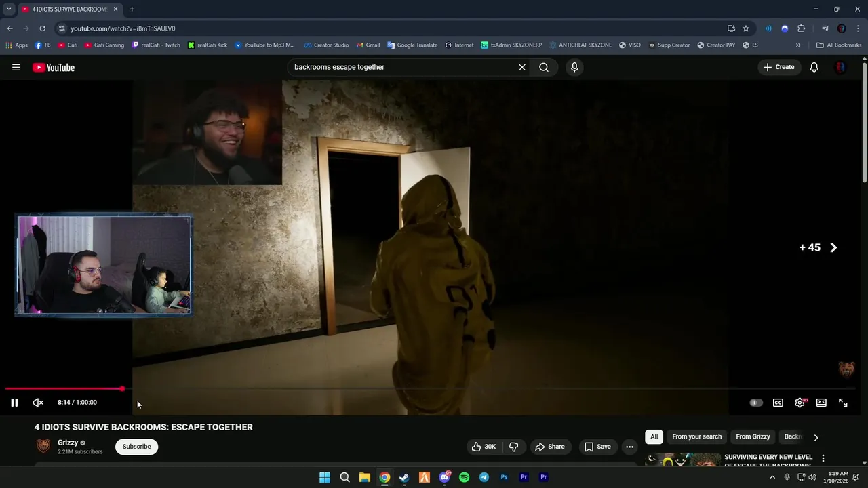This screenshot has width=868, height=488.
Task: Click the search magnifier button
Action: click(544, 67)
